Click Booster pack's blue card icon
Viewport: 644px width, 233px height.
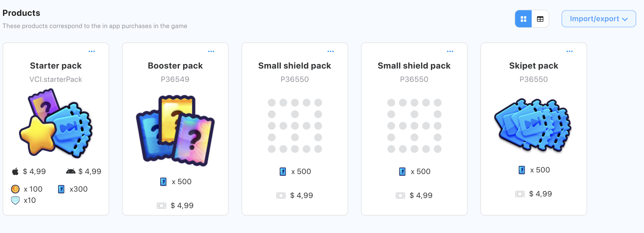(x=163, y=182)
